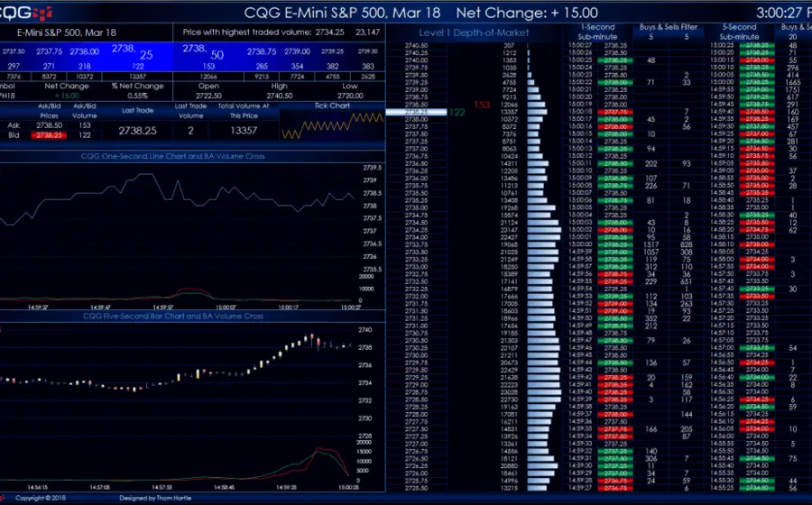The width and height of the screenshot is (812, 505).
Task: Click the Total Volume At This Price 13357
Action: (x=244, y=131)
